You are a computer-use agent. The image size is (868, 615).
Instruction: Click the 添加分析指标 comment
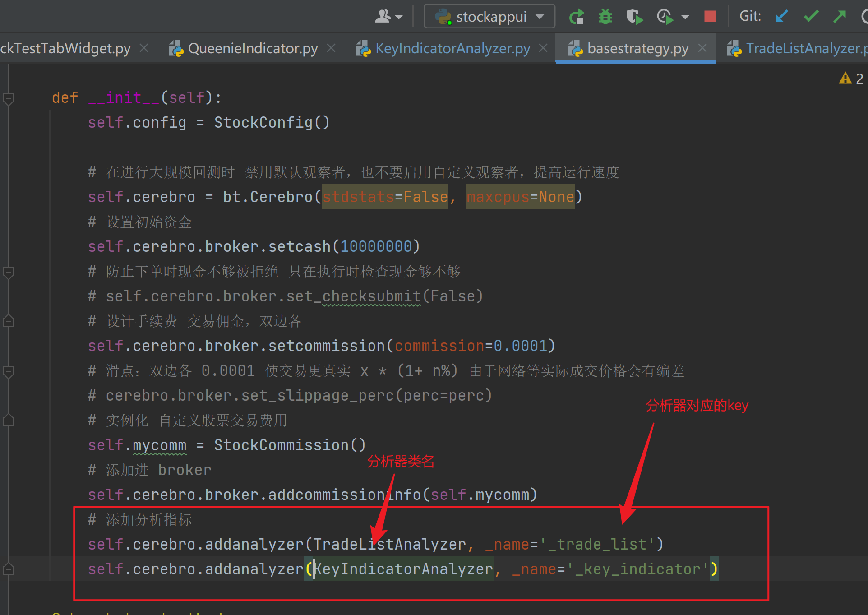(140, 520)
